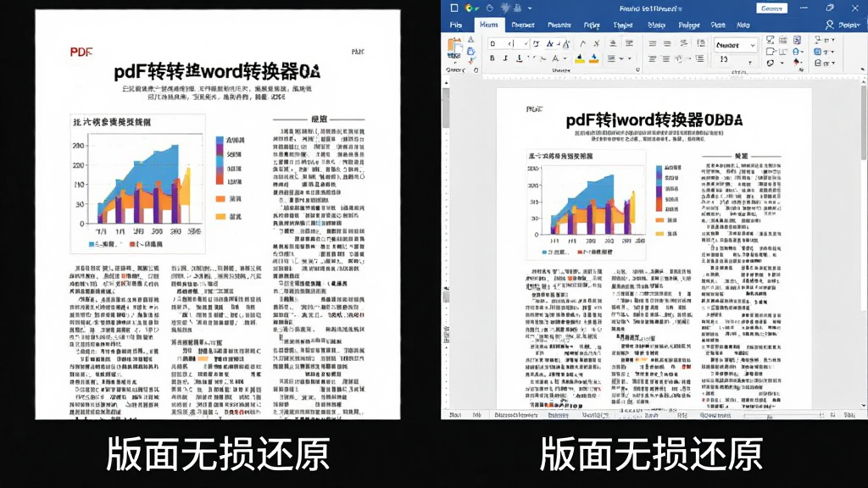Click the user account icon in Word

[x=829, y=25]
